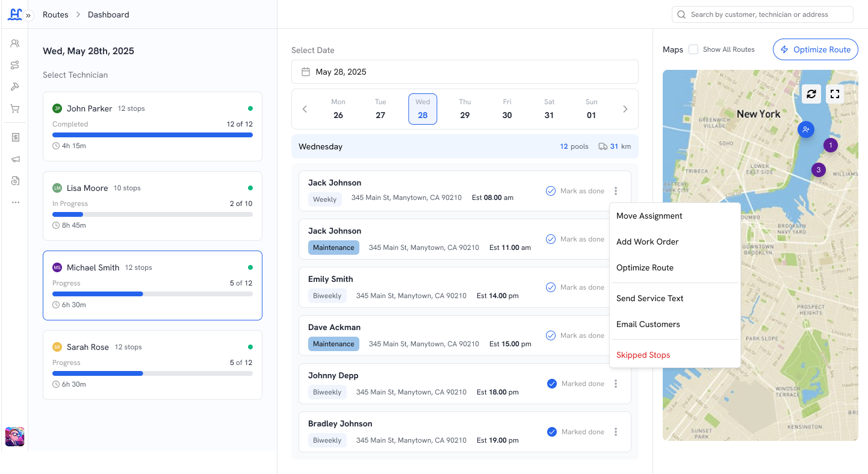Refresh the map with the sync icon
The image size is (868, 474).
click(811, 94)
